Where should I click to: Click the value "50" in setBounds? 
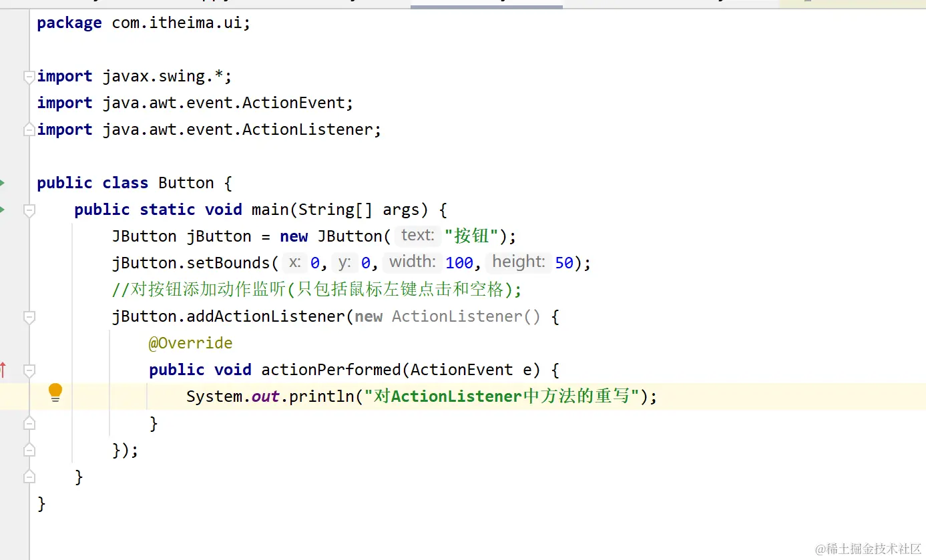pos(564,263)
